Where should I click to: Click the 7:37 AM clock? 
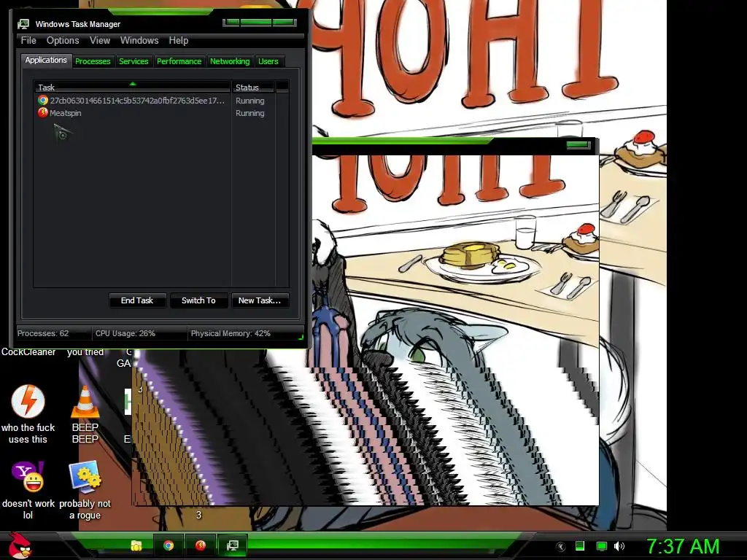pyautogui.click(x=683, y=547)
